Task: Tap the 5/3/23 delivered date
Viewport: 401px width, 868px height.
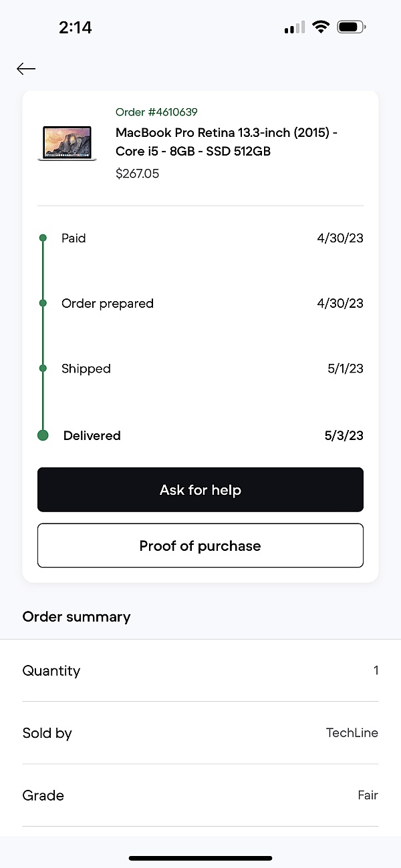Action: [344, 435]
